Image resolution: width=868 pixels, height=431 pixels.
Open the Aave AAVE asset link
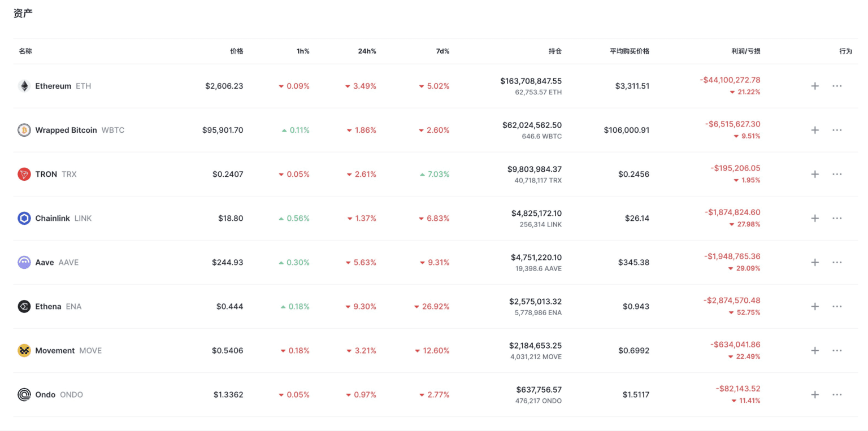57,262
